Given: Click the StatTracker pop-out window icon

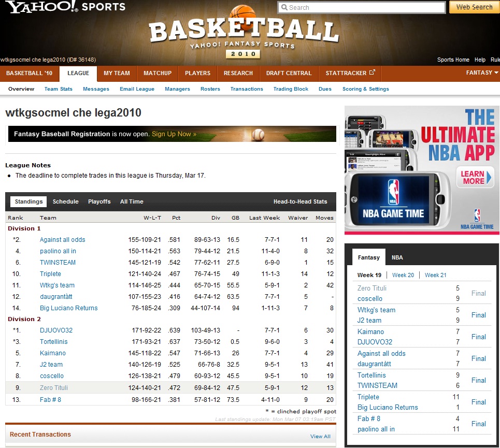Looking at the screenshot, I should 372,73.
